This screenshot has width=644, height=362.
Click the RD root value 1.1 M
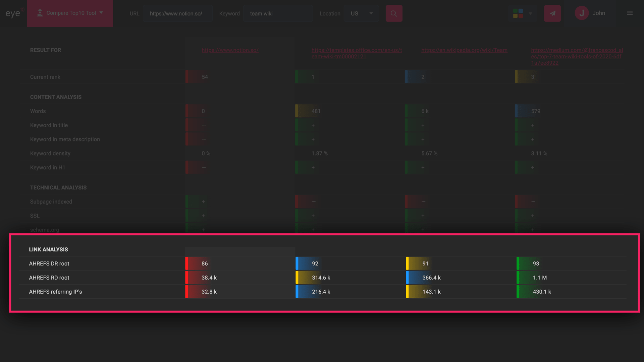pyautogui.click(x=540, y=278)
